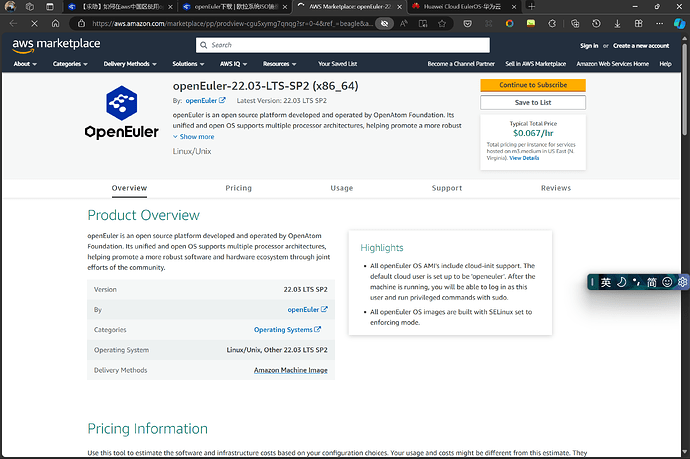Image resolution: width=690 pixels, height=459 pixels.
Task: Click the Save to List button
Action: point(533,102)
